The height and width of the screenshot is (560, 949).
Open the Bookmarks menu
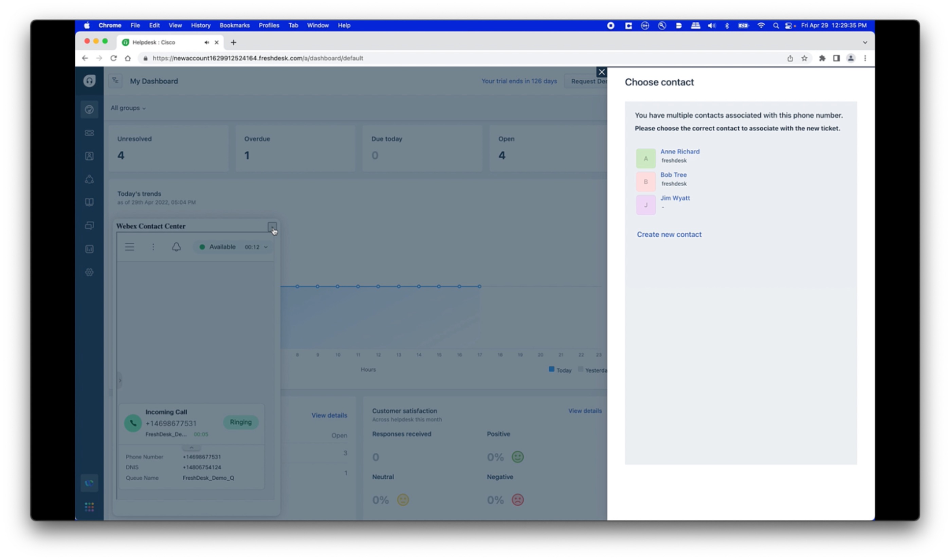point(234,25)
